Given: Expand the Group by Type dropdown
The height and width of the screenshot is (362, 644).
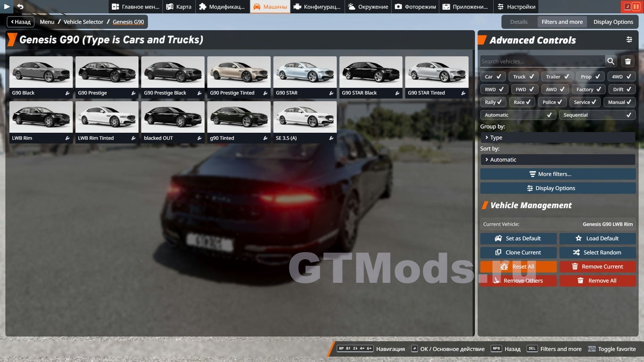Looking at the screenshot, I should pyautogui.click(x=557, y=138).
